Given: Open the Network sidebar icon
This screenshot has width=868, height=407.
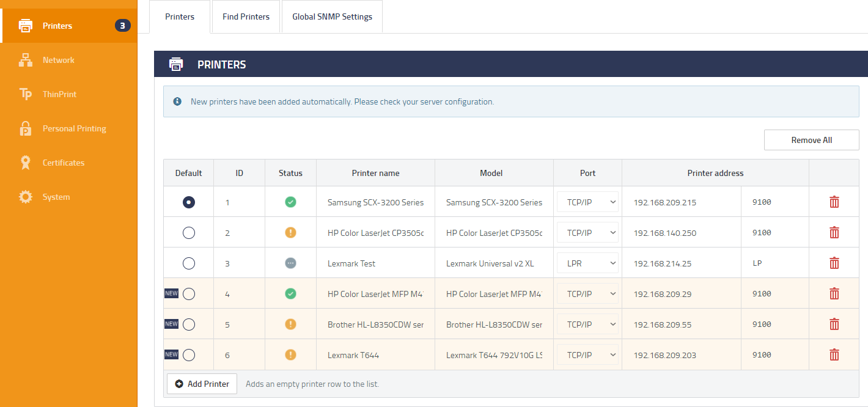Looking at the screenshot, I should coord(26,60).
